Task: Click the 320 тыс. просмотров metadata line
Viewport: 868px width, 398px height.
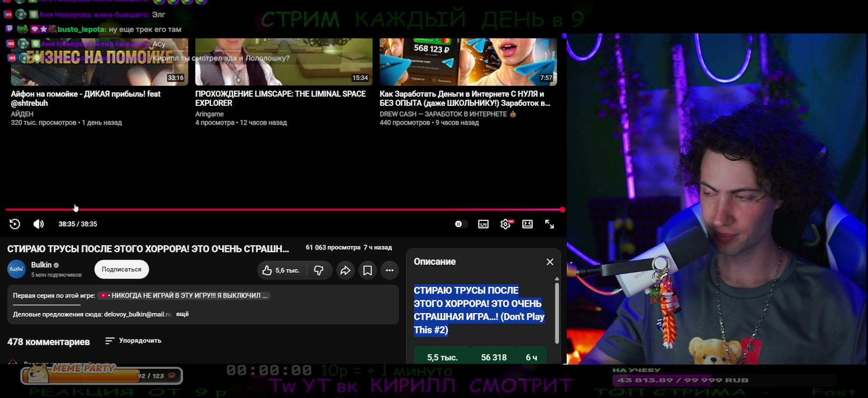Action: (x=66, y=123)
